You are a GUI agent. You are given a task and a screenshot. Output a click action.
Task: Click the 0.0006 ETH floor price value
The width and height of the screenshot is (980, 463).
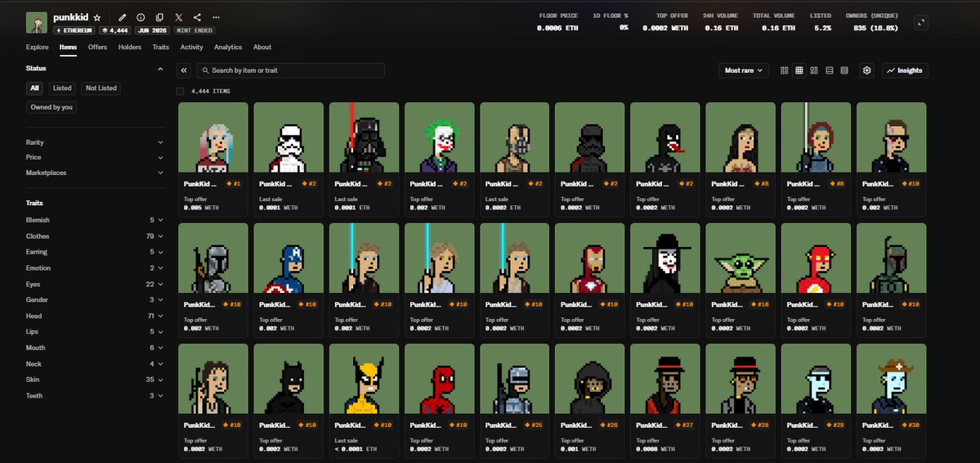pos(557,28)
